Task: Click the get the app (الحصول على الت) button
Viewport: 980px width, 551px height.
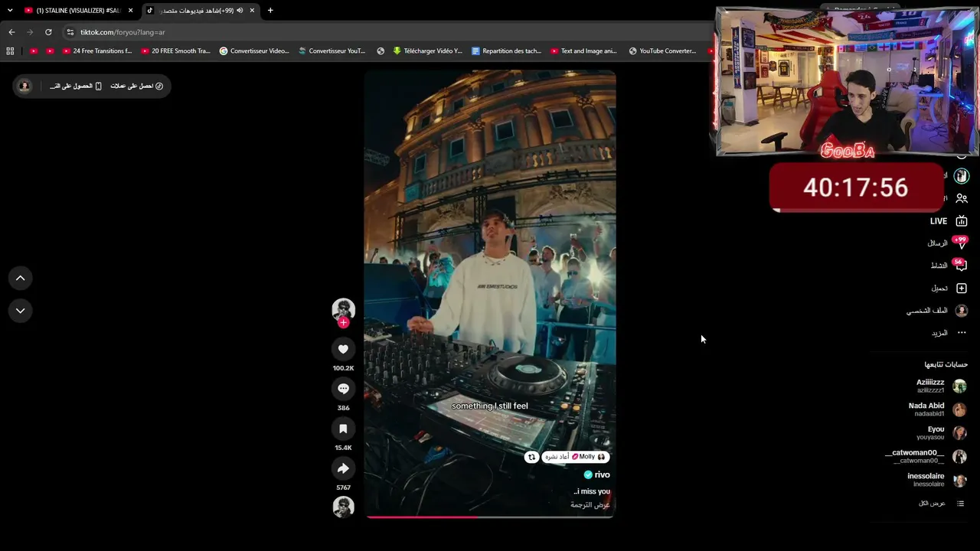Action: tap(76, 86)
